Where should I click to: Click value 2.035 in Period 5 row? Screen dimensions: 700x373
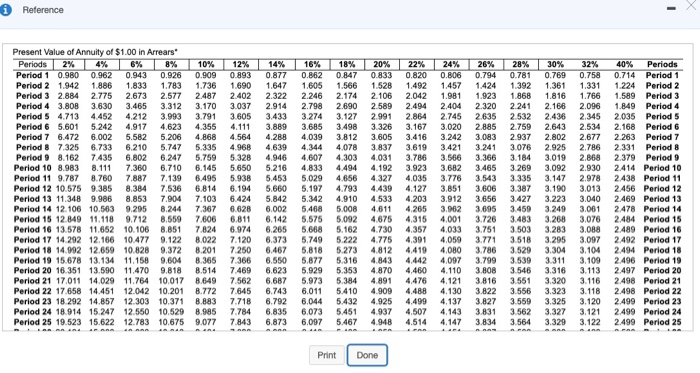(625, 116)
